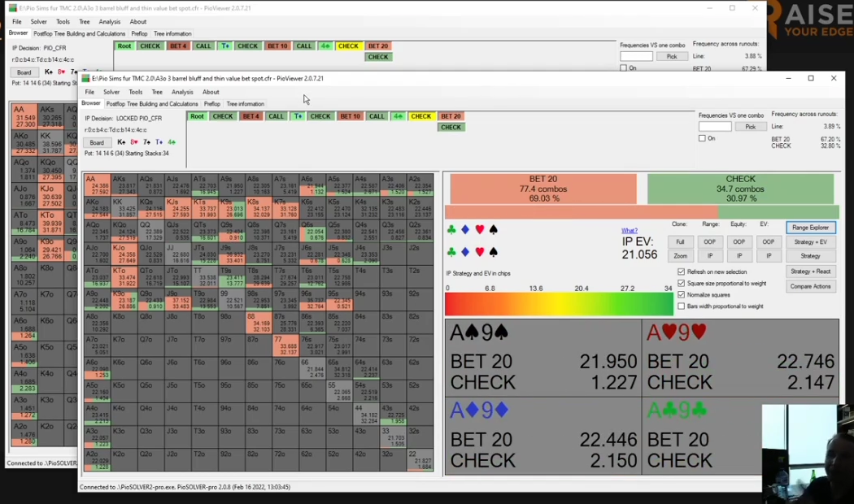Click BET 20 node in front window tree
Screen dimensions: 854x504
pos(451,116)
